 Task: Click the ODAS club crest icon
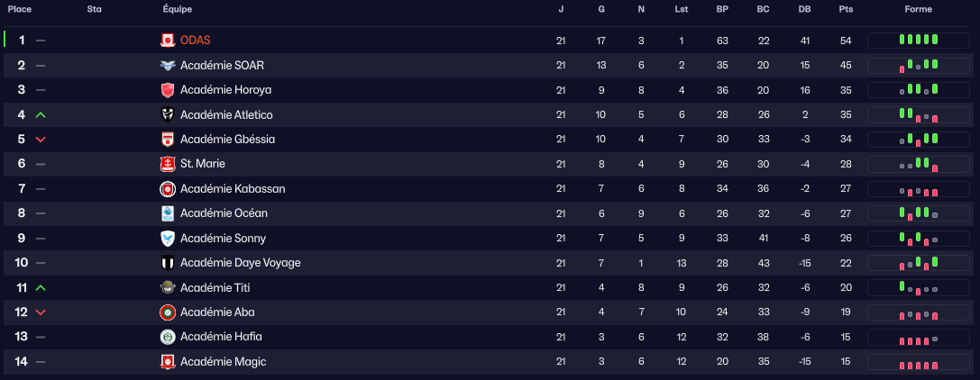(167, 41)
